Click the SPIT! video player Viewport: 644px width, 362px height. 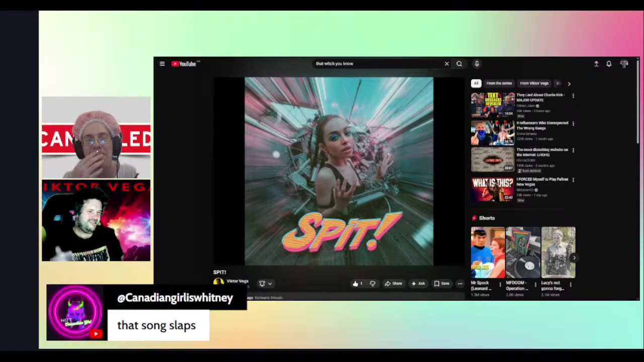click(x=339, y=171)
